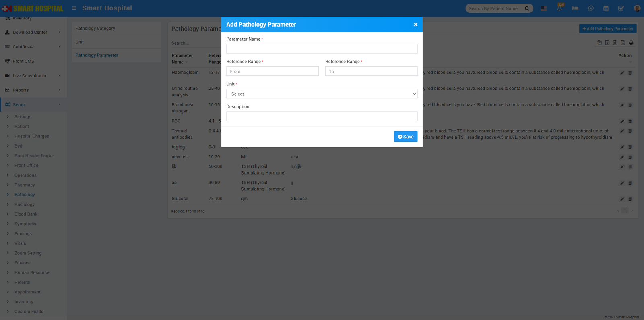644x320 pixels.
Task: Click the Parameter Name input field
Action: [x=322, y=49]
